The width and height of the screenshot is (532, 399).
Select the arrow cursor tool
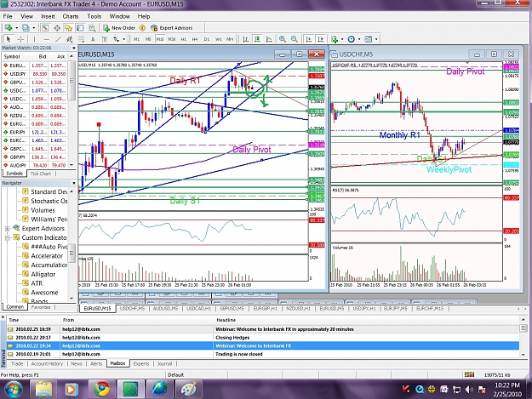point(9,39)
